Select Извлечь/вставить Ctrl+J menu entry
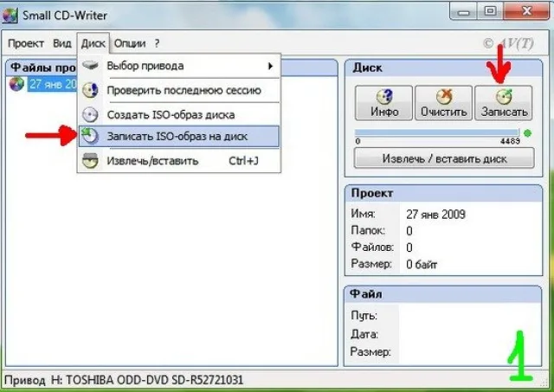Viewport: 554px width, 392px height. [x=179, y=161]
